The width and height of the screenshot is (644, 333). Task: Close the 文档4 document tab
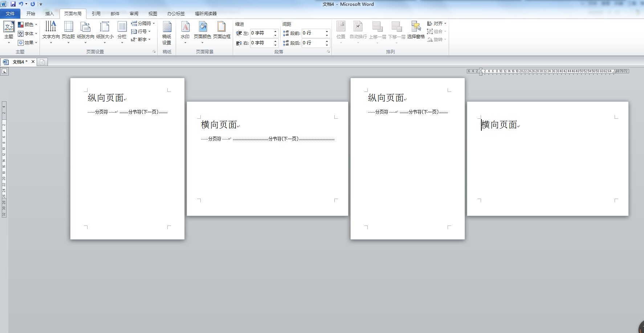33,62
